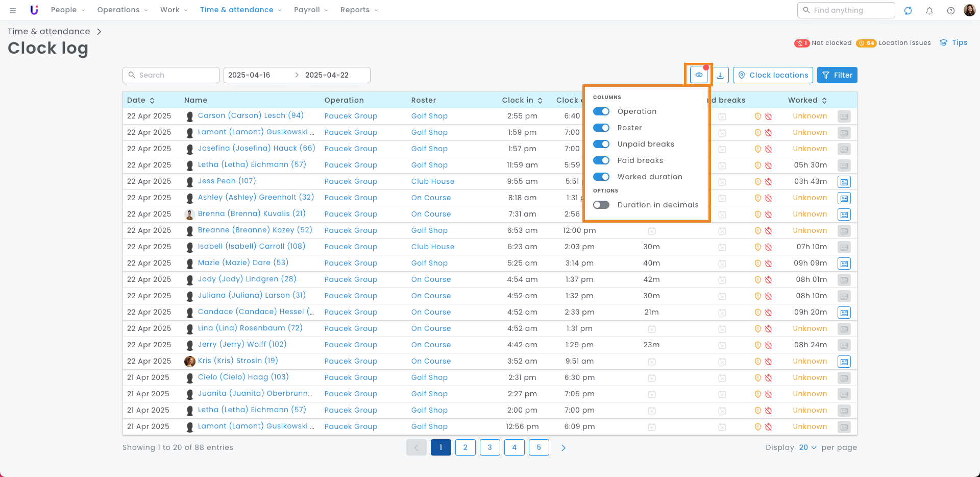Click the download export icon

pyautogui.click(x=720, y=75)
